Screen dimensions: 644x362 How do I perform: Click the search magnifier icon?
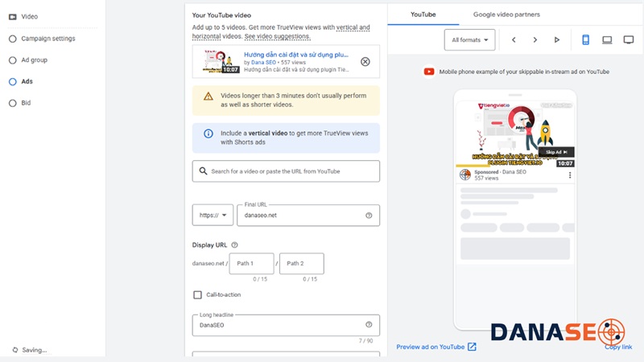click(203, 171)
